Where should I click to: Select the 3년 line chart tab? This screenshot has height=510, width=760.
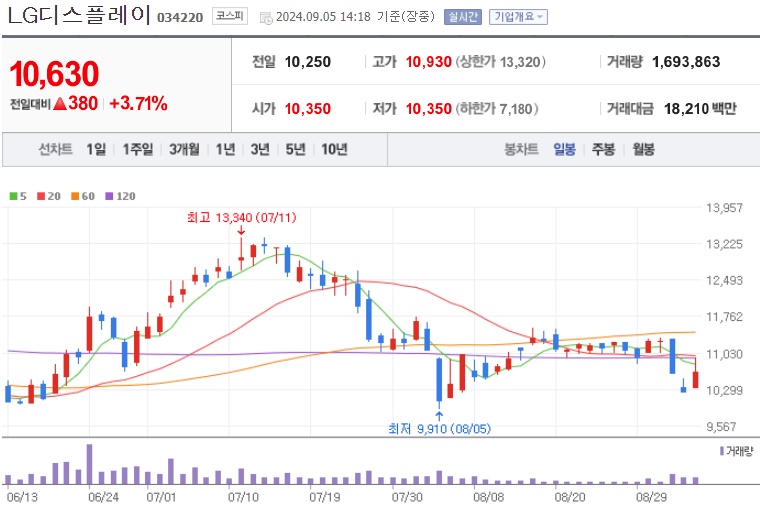tap(260, 149)
